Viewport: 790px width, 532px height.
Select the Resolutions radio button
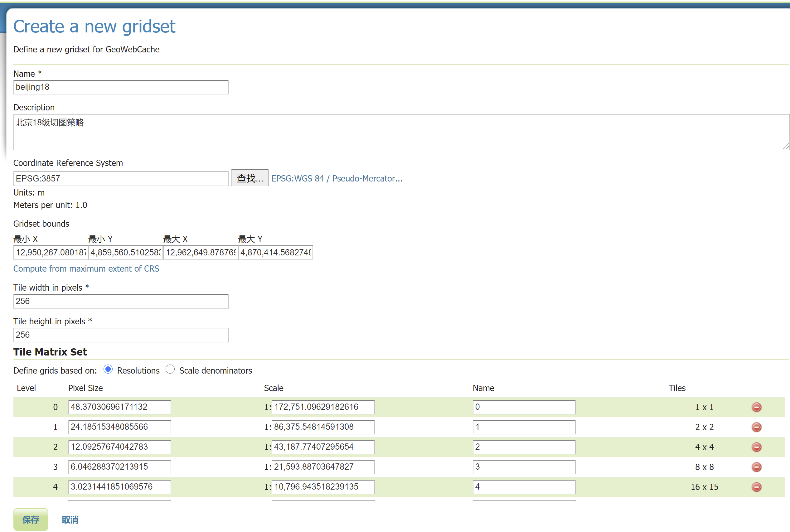pyautogui.click(x=108, y=370)
